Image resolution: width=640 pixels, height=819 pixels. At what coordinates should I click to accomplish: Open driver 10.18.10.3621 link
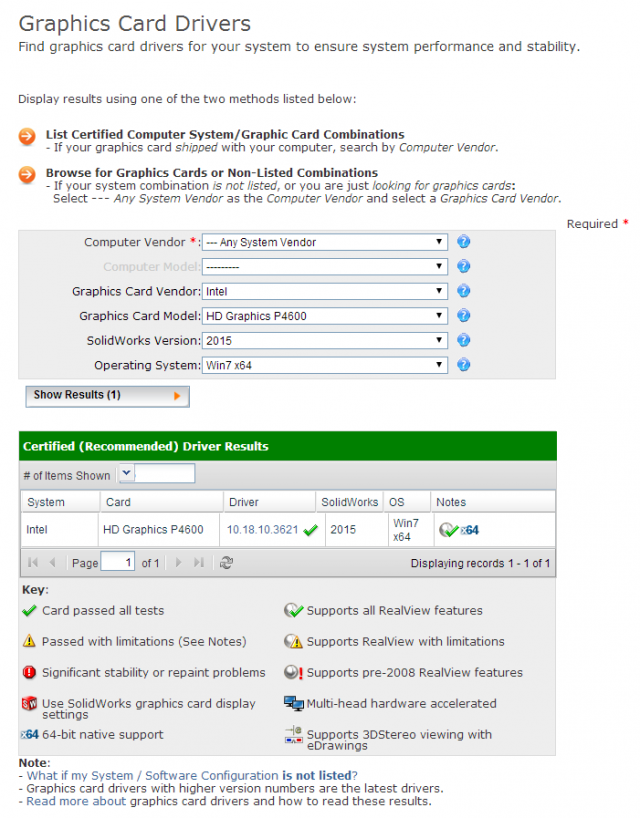tap(262, 530)
